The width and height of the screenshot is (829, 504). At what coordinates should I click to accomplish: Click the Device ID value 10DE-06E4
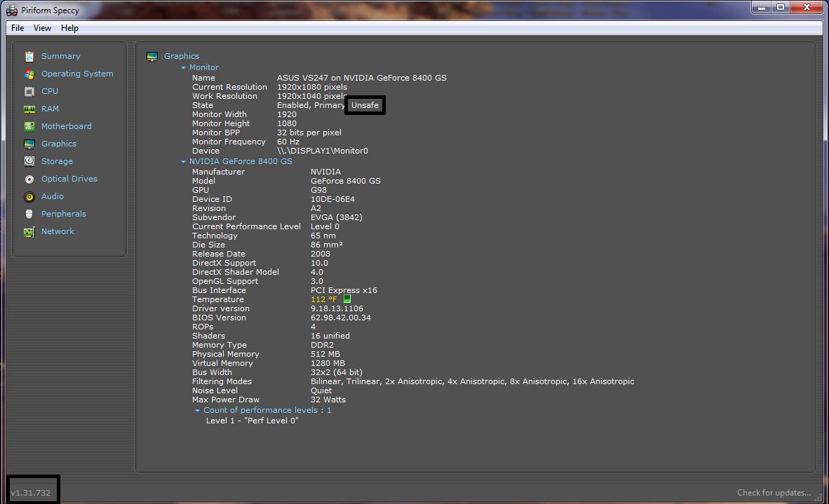pos(332,199)
